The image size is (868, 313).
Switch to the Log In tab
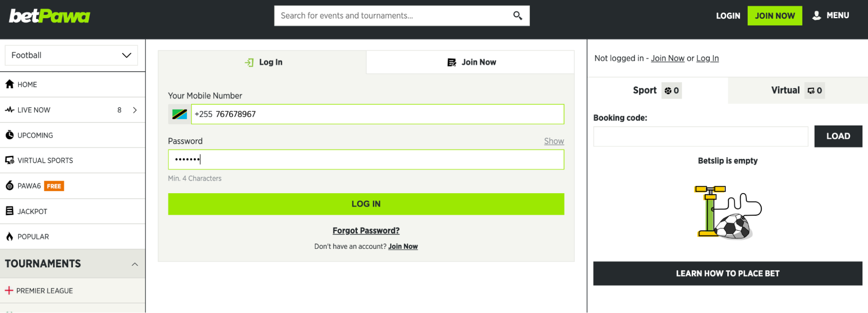click(262, 62)
